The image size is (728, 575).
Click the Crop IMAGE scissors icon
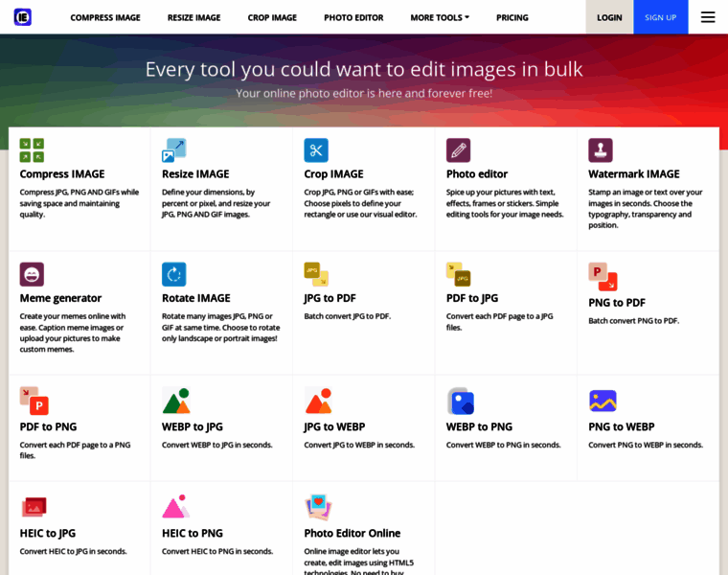(316, 150)
